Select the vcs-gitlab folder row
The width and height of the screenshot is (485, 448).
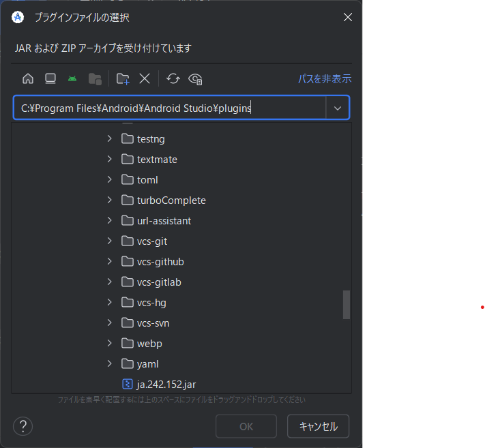[181, 282]
